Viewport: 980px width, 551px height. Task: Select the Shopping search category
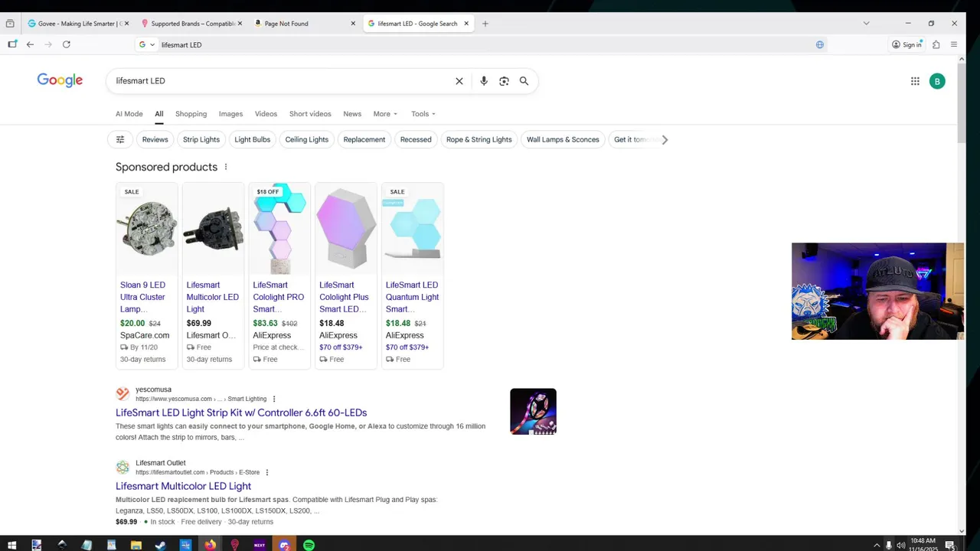191,114
